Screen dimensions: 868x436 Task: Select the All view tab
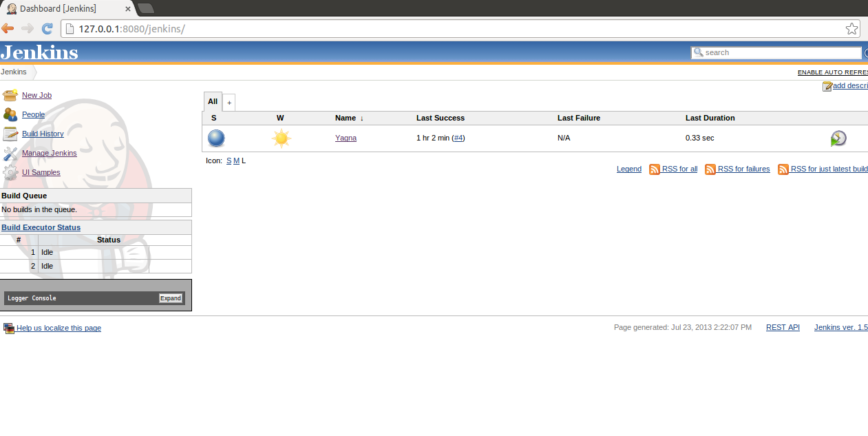pyautogui.click(x=212, y=101)
